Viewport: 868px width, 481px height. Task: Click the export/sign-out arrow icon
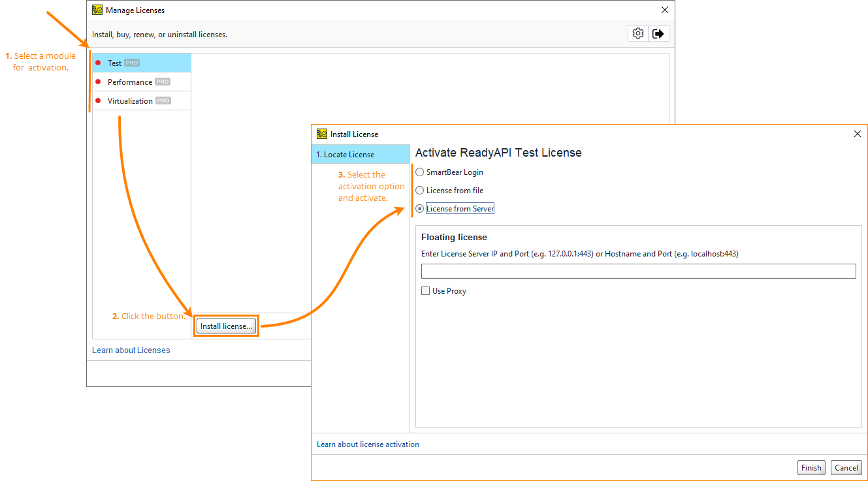click(x=658, y=34)
